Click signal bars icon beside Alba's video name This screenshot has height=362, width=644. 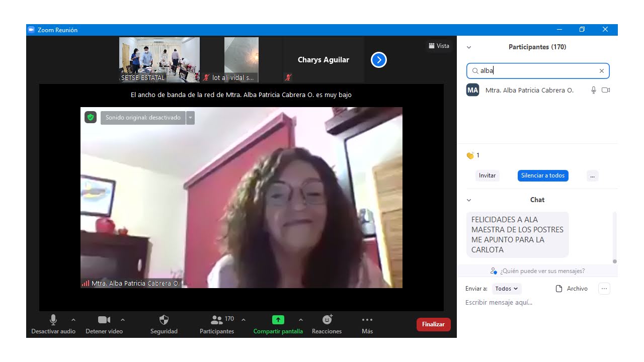tap(86, 283)
